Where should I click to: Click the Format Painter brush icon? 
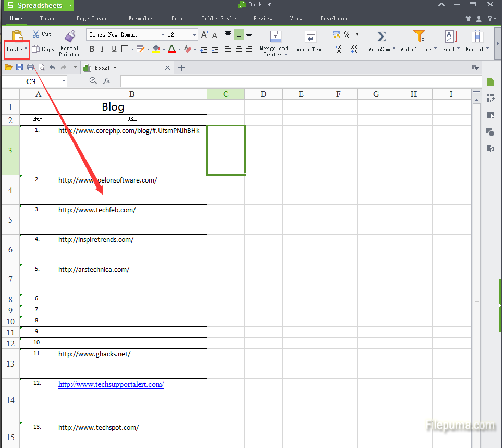tap(69, 37)
